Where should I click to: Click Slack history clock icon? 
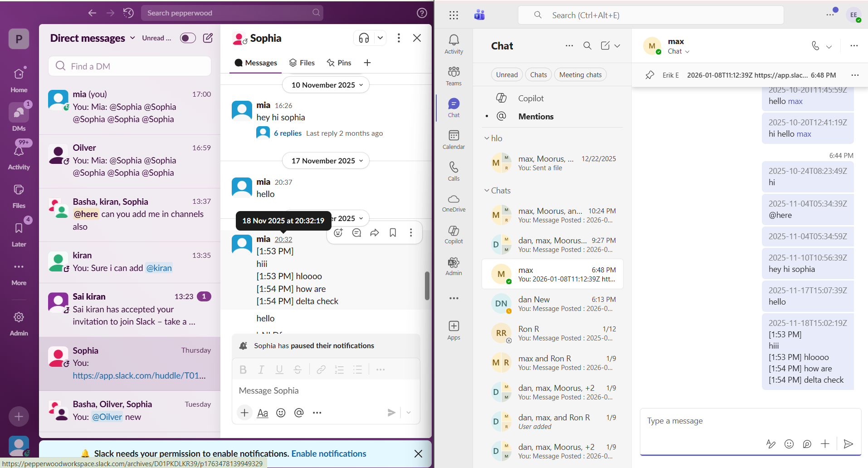[x=128, y=13]
